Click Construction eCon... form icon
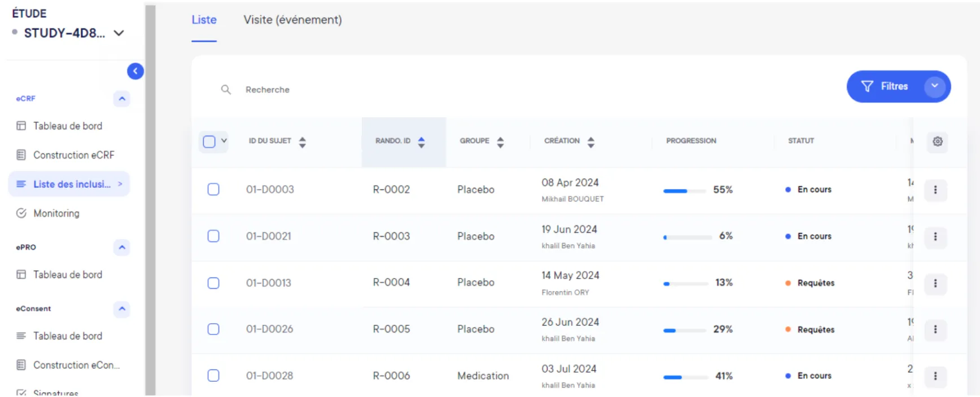The width and height of the screenshot is (980, 397). pos(21,365)
